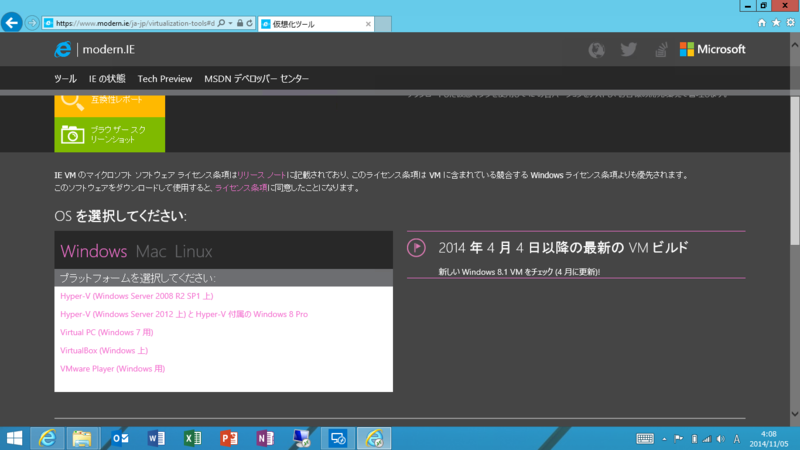The width and height of the screenshot is (800, 450).
Task: Expand hidden system tray icons
Action: tap(664, 439)
